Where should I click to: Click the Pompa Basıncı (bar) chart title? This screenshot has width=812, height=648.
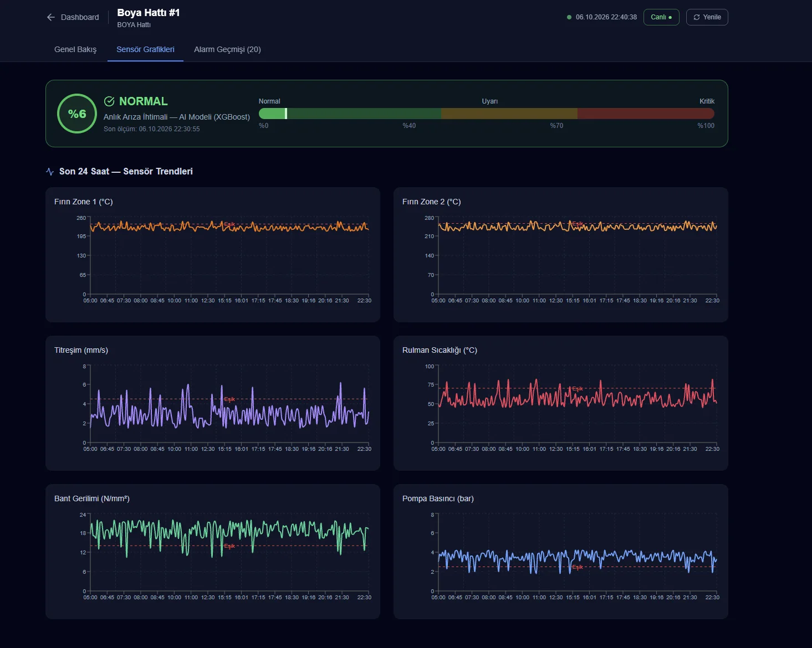point(438,498)
